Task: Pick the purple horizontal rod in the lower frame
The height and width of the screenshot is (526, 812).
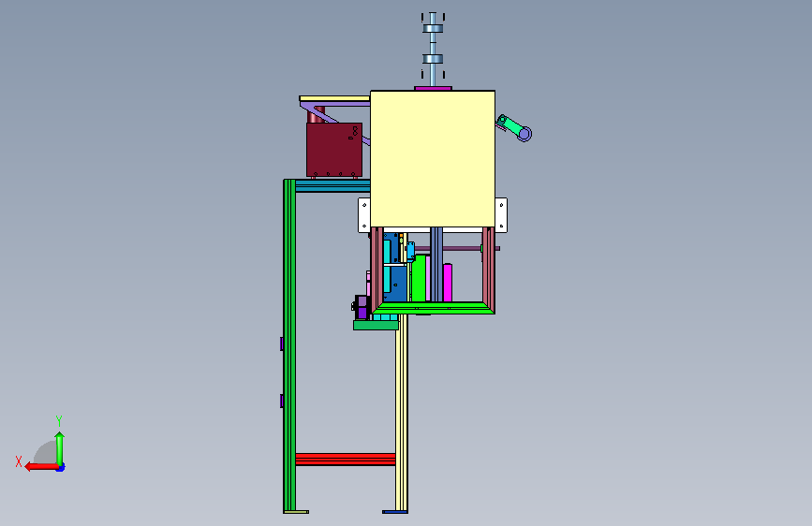Action: pos(456,249)
